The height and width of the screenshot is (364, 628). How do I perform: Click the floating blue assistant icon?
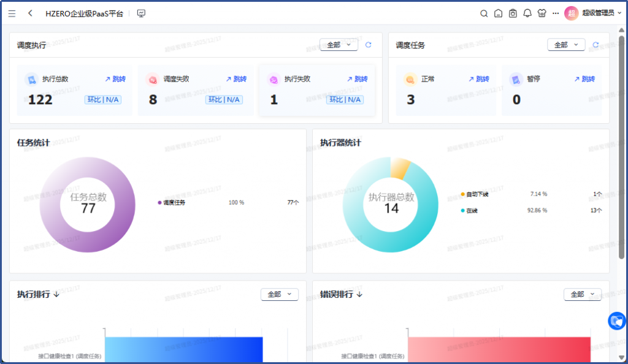point(617,320)
